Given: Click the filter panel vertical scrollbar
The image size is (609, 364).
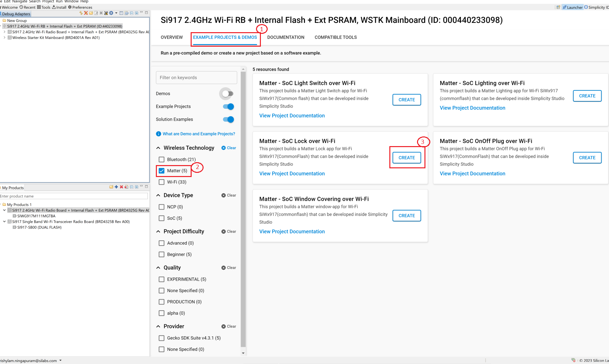Looking at the screenshot, I should tap(243, 209).
